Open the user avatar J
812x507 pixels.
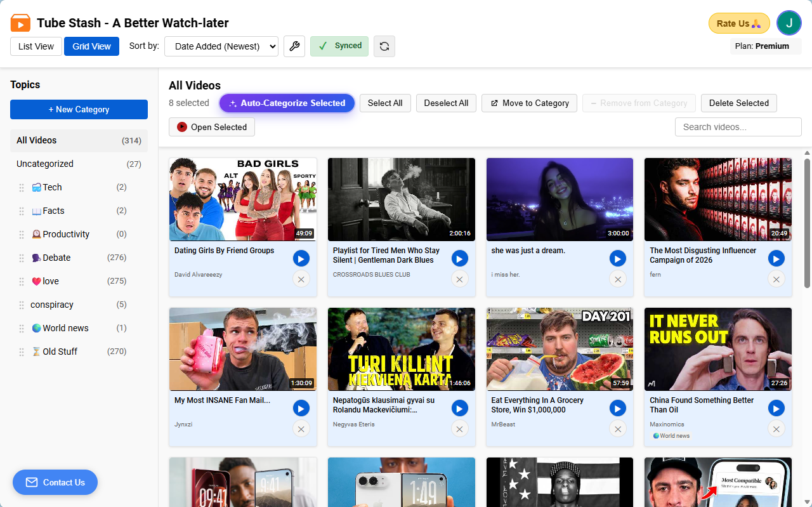tap(789, 23)
